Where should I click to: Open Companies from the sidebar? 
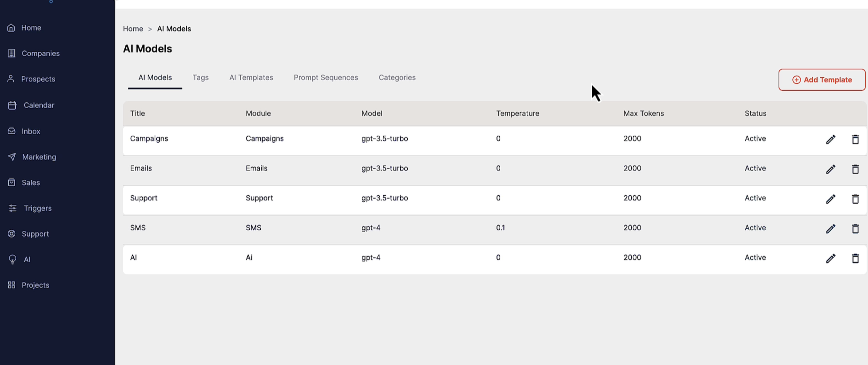(34, 53)
